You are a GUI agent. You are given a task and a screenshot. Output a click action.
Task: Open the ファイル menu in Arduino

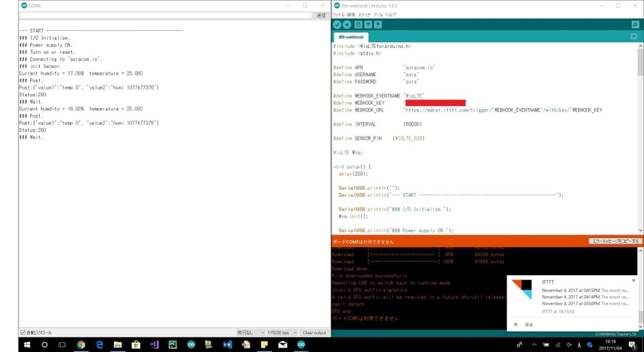click(x=339, y=15)
